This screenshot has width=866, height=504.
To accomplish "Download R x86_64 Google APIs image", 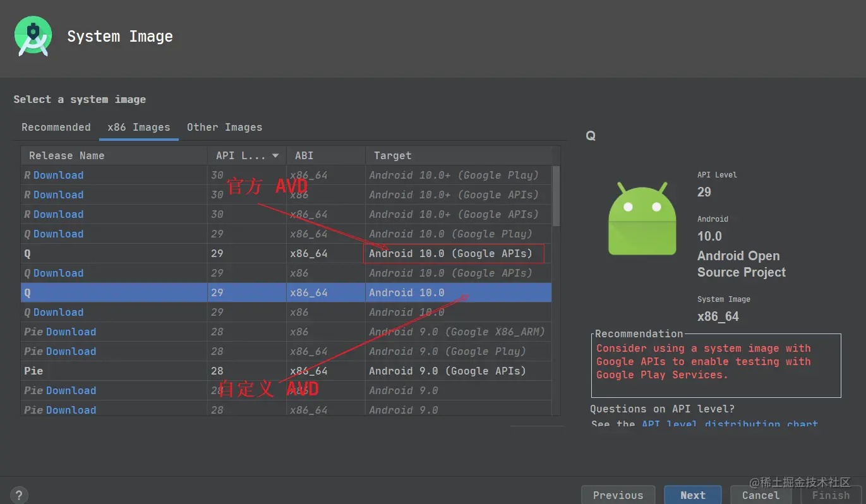I will pos(58,214).
